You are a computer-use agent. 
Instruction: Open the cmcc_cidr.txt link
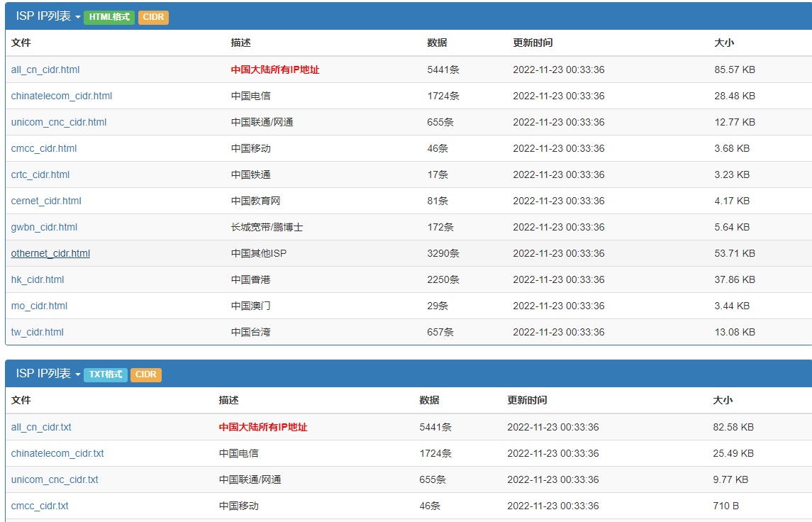[x=40, y=506]
